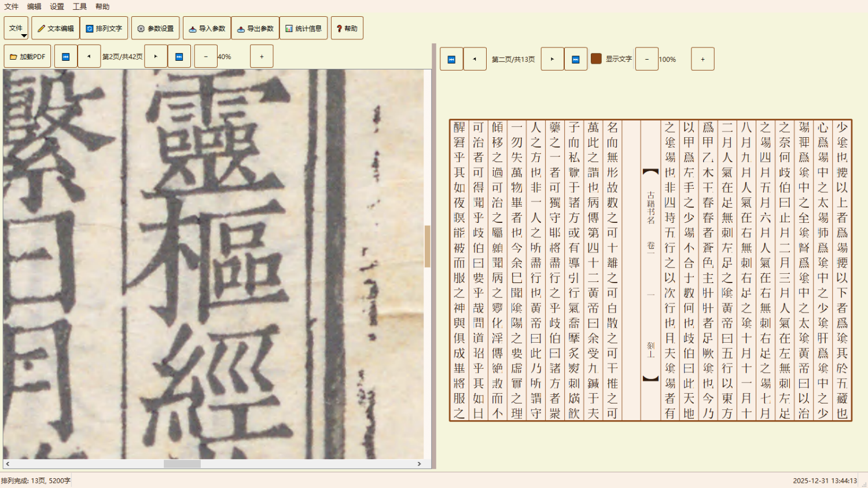Click the 帮助 help toolbar button
This screenshot has width=868, height=488.
[347, 28]
